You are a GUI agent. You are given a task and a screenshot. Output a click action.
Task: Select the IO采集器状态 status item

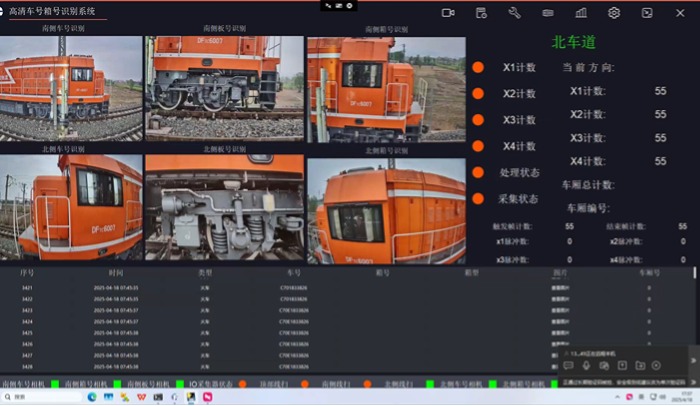(x=210, y=383)
